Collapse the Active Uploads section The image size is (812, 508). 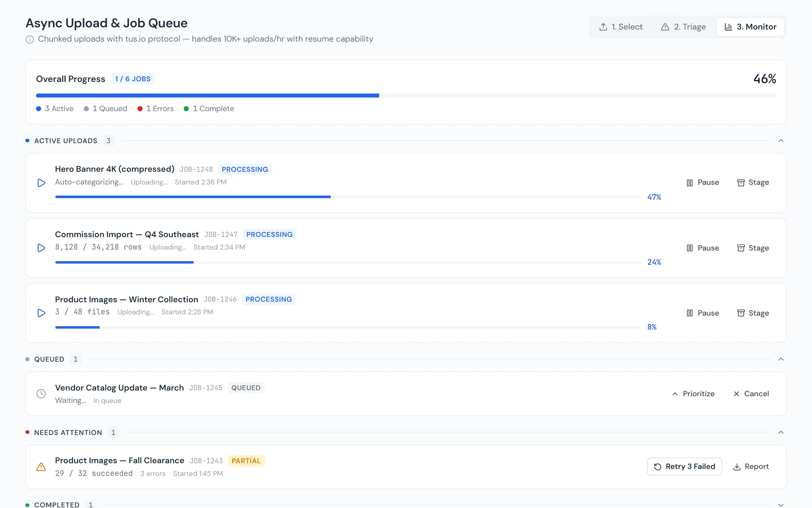point(781,141)
